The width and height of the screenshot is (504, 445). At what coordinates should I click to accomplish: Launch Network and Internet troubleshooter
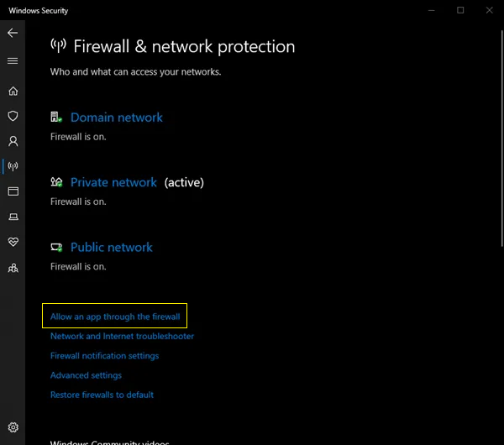pos(122,336)
